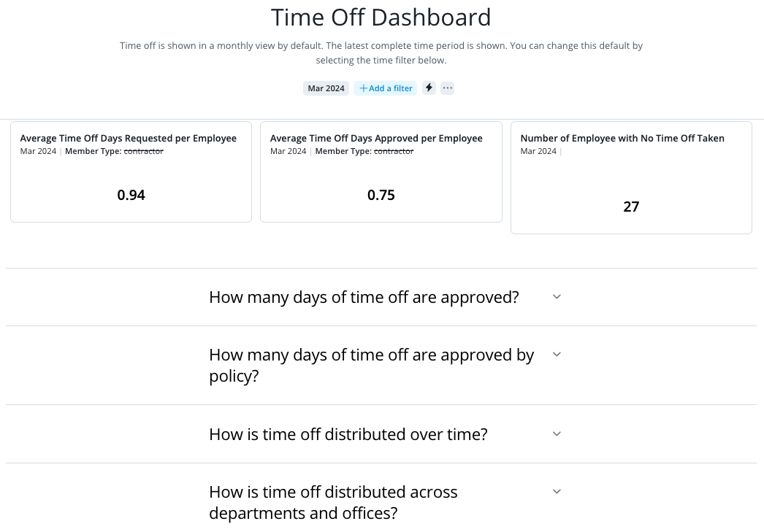Expand departments and offices section chevron
The height and width of the screenshot is (532, 764).
click(557, 492)
